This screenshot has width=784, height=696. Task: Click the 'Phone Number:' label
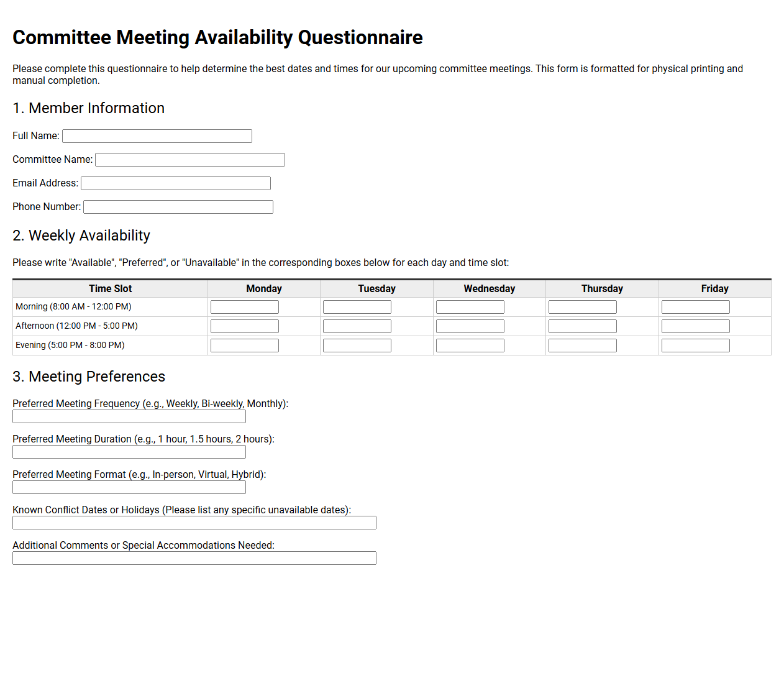click(47, 206)
